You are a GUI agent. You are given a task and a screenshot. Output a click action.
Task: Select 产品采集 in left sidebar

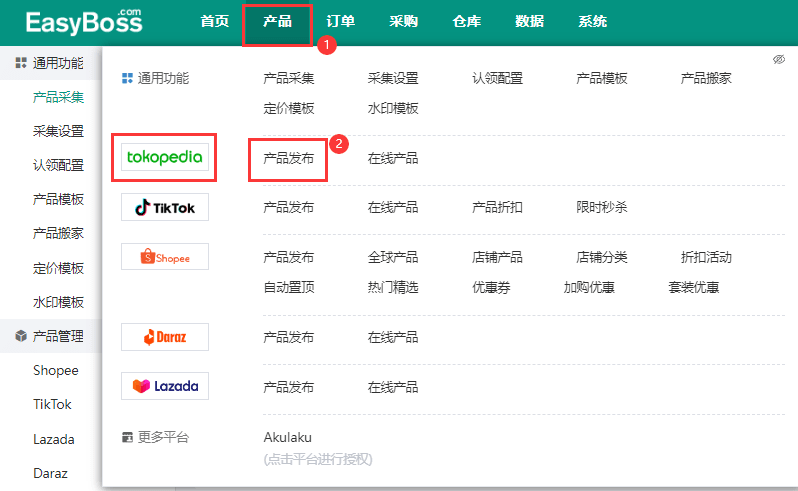[58, 97]
